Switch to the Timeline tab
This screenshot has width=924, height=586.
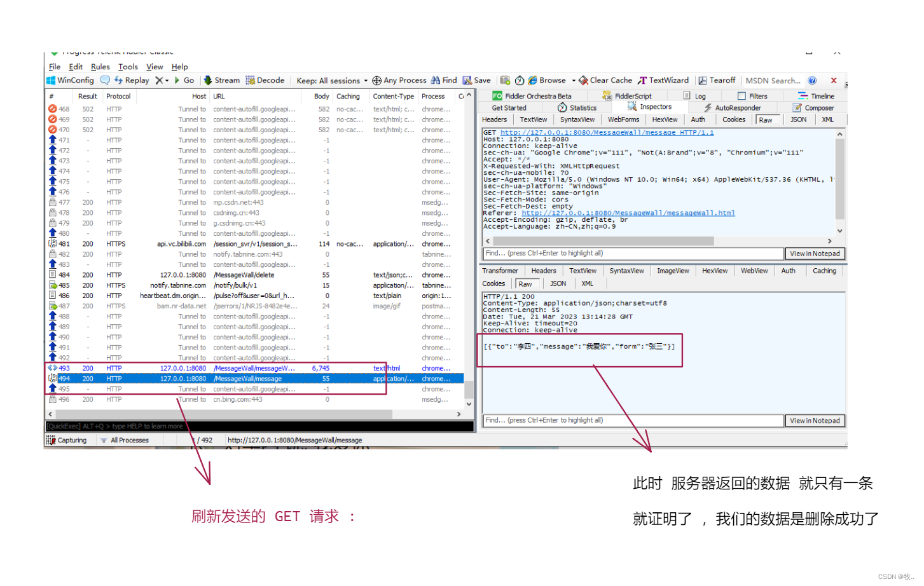pyautogui.click(x=816, y=96)
